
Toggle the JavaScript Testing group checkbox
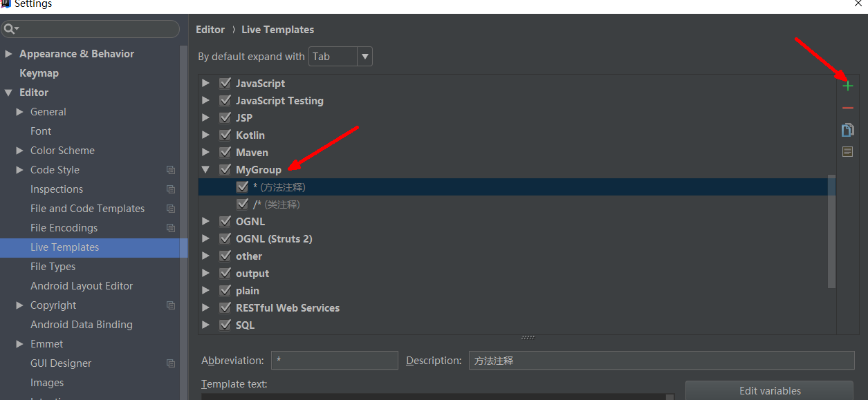[225, 100]
